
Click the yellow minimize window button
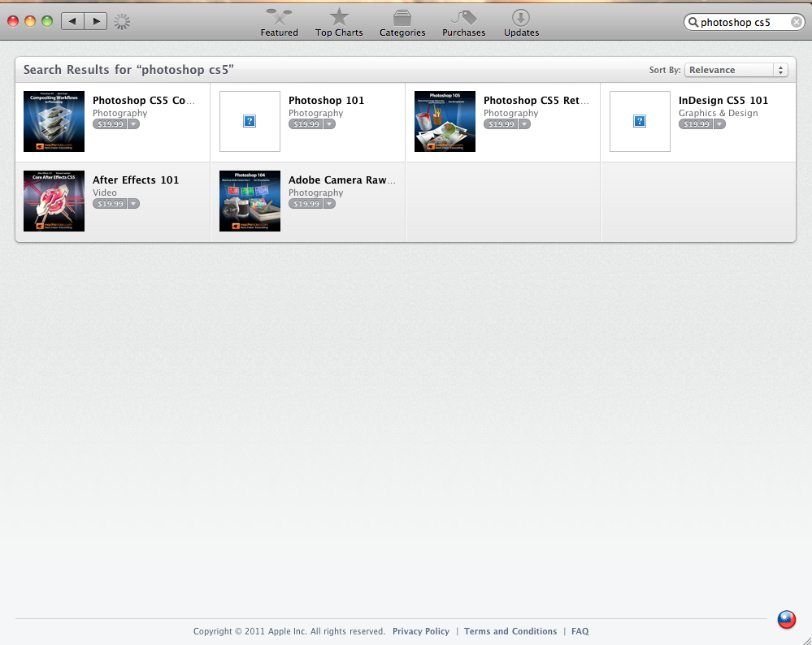30,21
